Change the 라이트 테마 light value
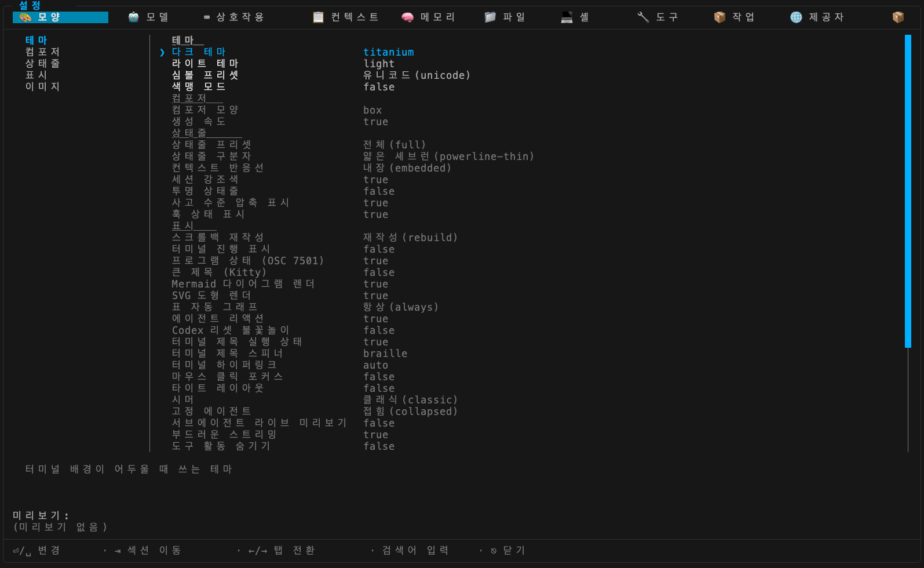The height and width of the screenshot is (568, 924). coord(379,64)
